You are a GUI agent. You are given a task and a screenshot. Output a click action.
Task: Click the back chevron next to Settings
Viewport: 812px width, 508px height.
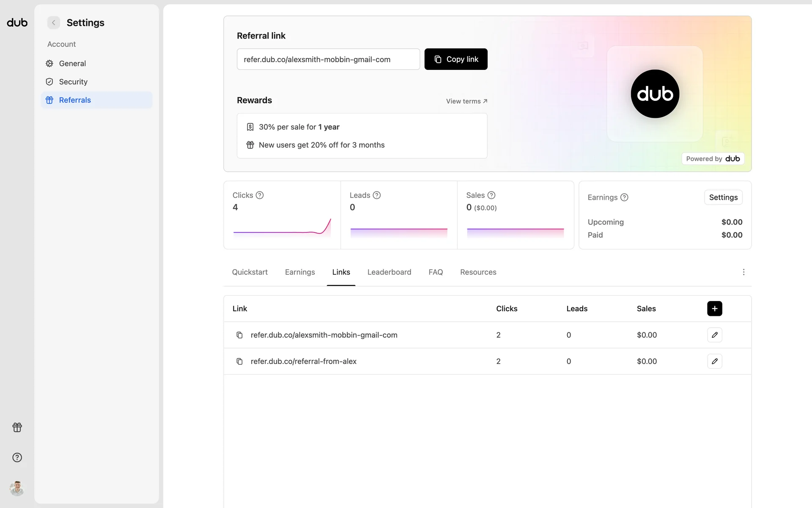54,23
